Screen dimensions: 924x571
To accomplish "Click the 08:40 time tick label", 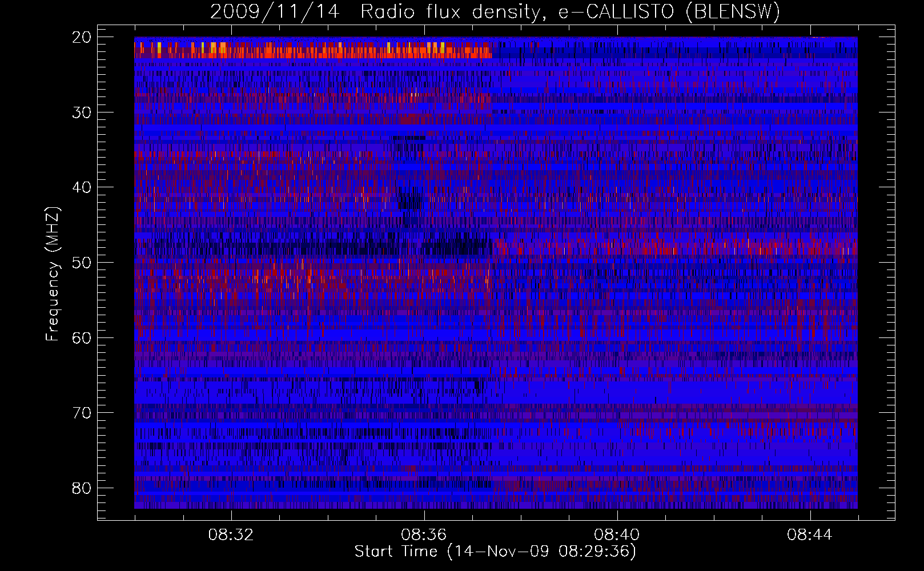I will 617,535.
